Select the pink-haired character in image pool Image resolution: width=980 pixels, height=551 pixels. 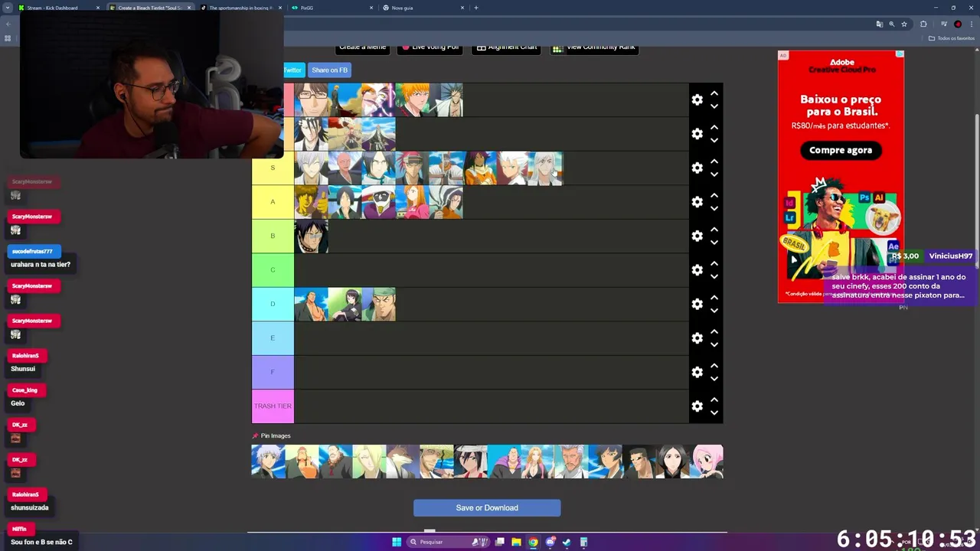707,462
